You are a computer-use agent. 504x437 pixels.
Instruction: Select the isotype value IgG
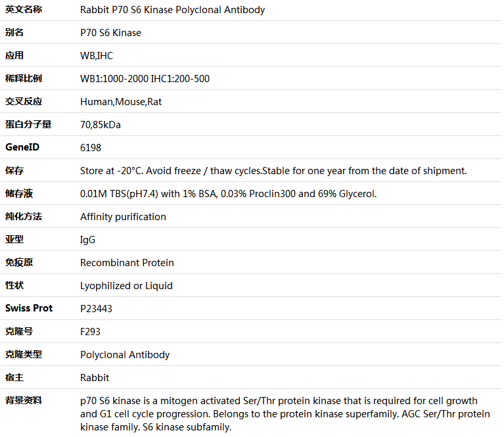[87, 240]
